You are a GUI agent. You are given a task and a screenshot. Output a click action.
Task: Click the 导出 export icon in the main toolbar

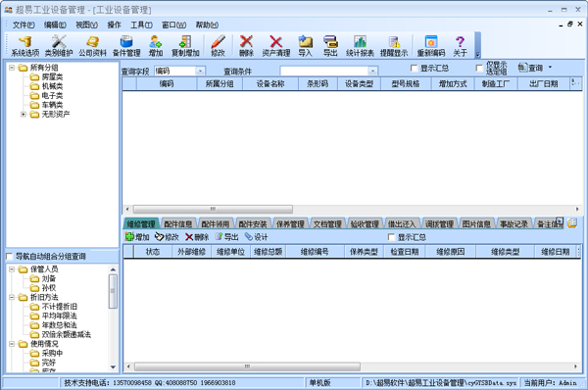coord(330,46)
